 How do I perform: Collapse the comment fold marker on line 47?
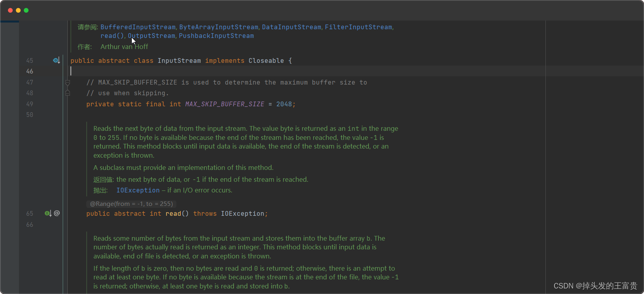click(x=68, y=83)
